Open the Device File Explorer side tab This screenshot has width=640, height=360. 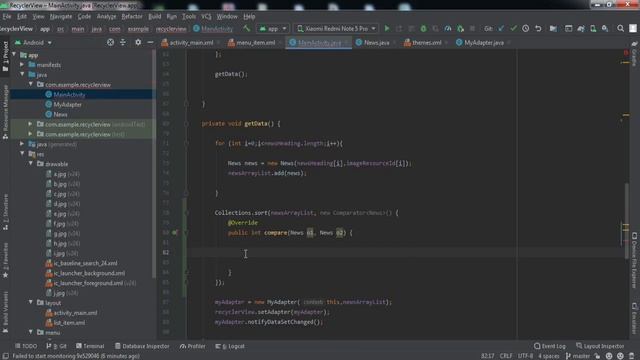(634, 261)
